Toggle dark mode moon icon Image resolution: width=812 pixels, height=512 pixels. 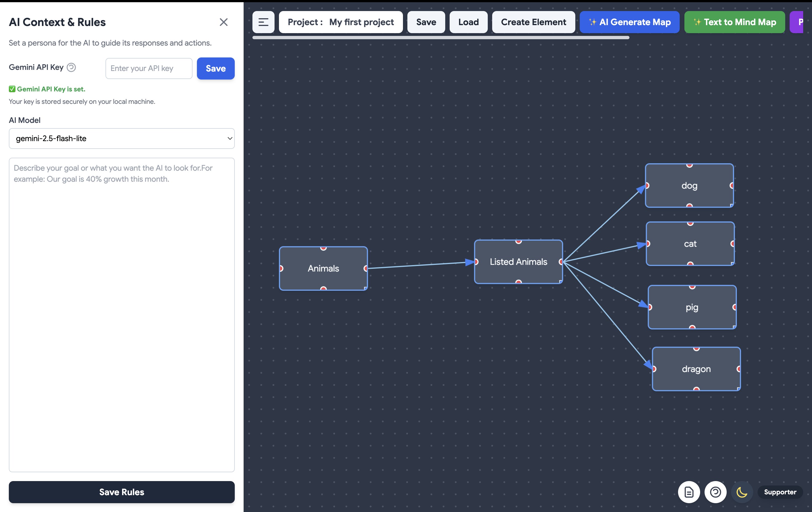tap(742, 492)
